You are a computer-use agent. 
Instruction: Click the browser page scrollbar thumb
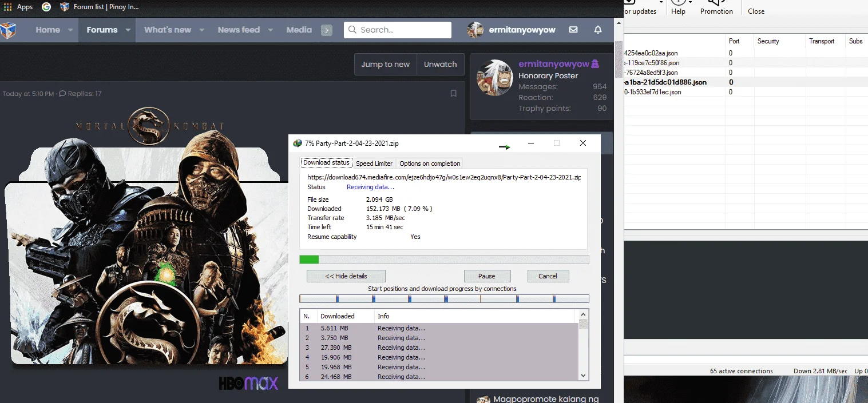(619, 58)
